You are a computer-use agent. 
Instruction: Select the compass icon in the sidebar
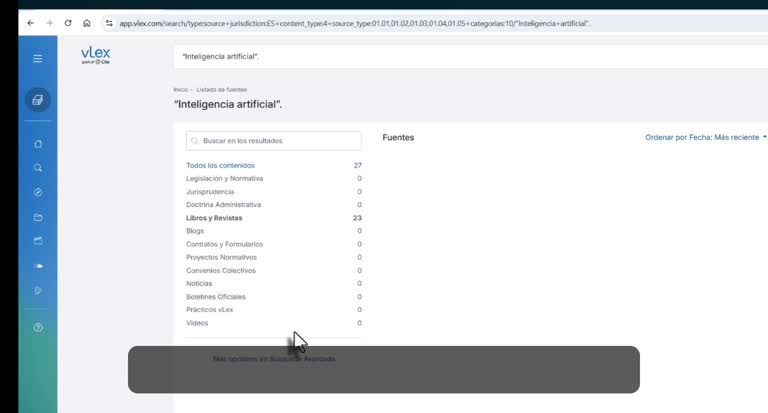pos(38,192)
